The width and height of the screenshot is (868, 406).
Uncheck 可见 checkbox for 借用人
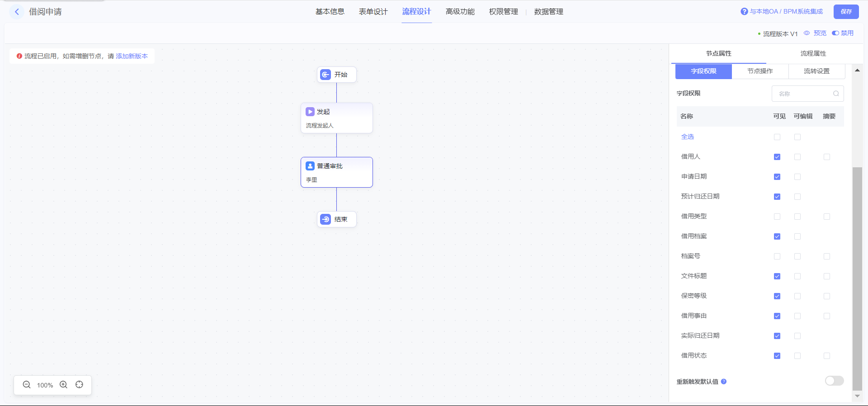point(777,157)
